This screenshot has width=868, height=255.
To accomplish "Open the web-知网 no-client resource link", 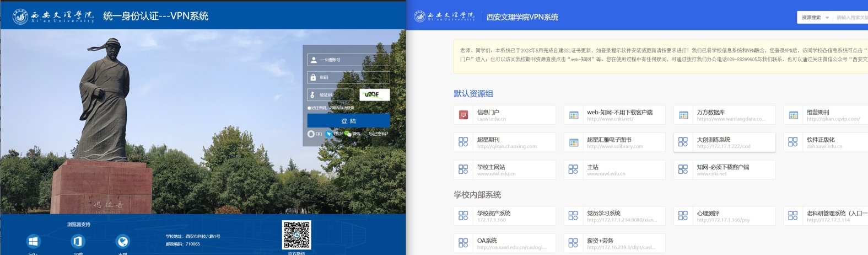I will [x=614, y=115].
